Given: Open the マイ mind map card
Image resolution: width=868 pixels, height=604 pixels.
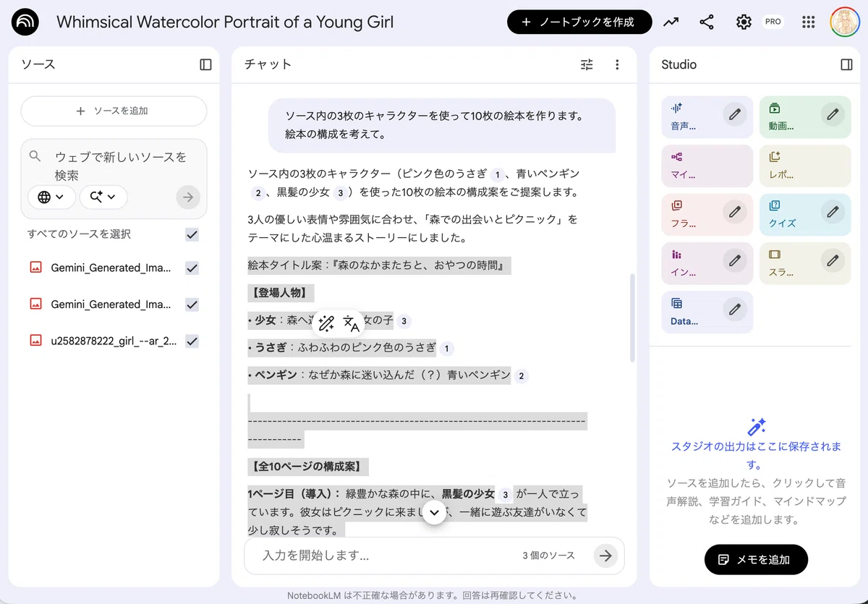Looking at the screenshot, I should coord(707,166).
